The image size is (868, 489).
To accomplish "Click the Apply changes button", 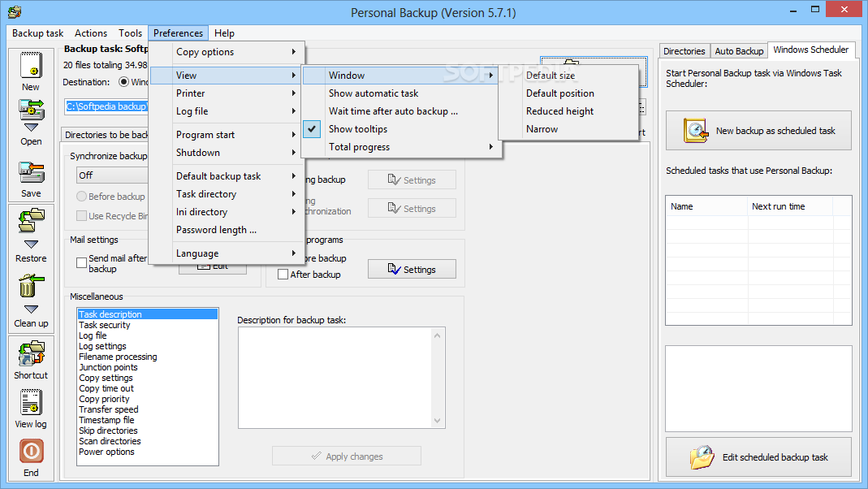I will click(347, 457).
